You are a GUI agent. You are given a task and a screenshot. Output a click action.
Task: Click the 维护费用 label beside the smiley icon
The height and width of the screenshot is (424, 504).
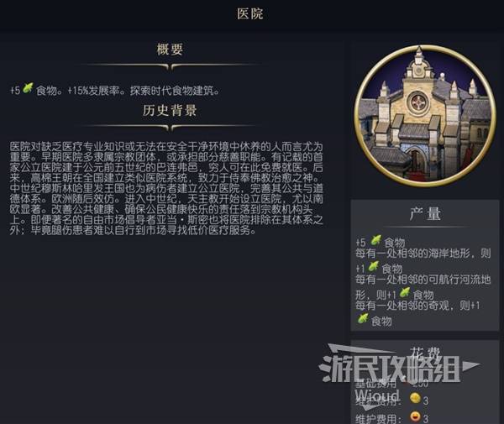[x=378, y=418]
